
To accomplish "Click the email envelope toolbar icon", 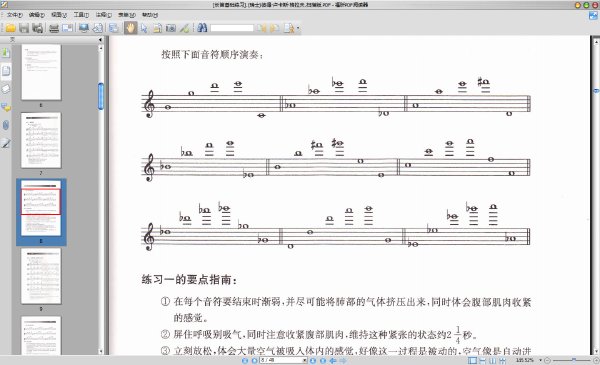I will [x=67, y=28].
